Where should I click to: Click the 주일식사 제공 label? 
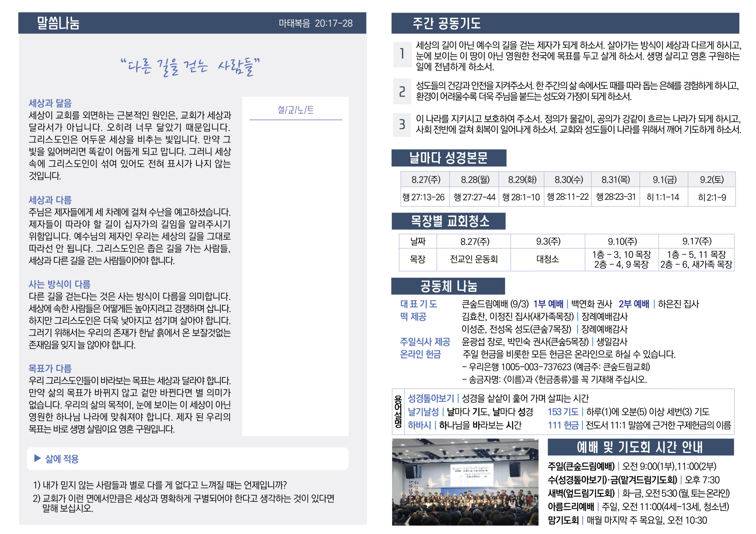425,342
